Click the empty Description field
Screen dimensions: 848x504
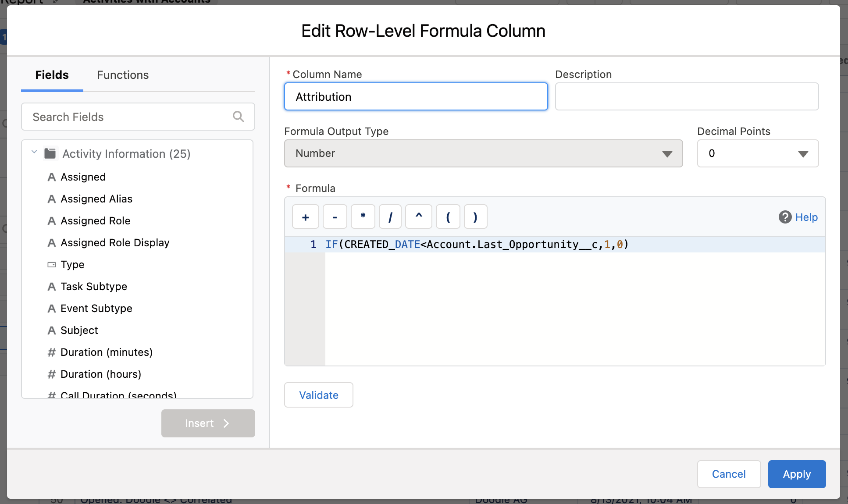coord(687,96)
